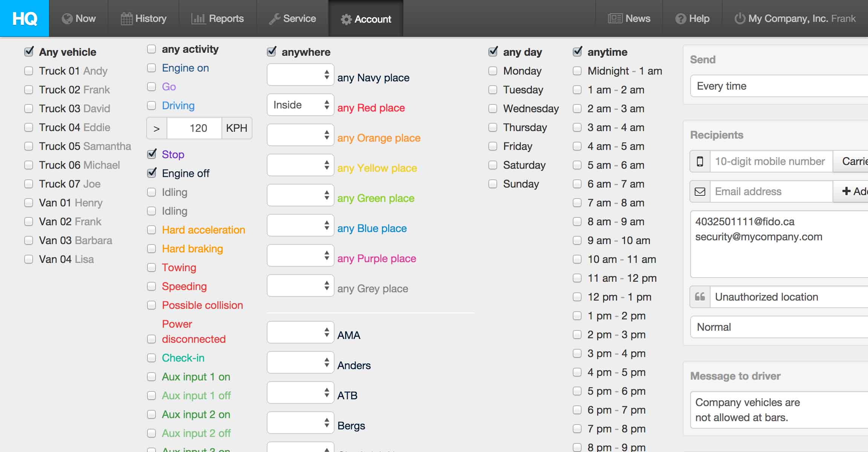
Task: Click the newspaper icon beside News
Action: click(x=615, y=18)
